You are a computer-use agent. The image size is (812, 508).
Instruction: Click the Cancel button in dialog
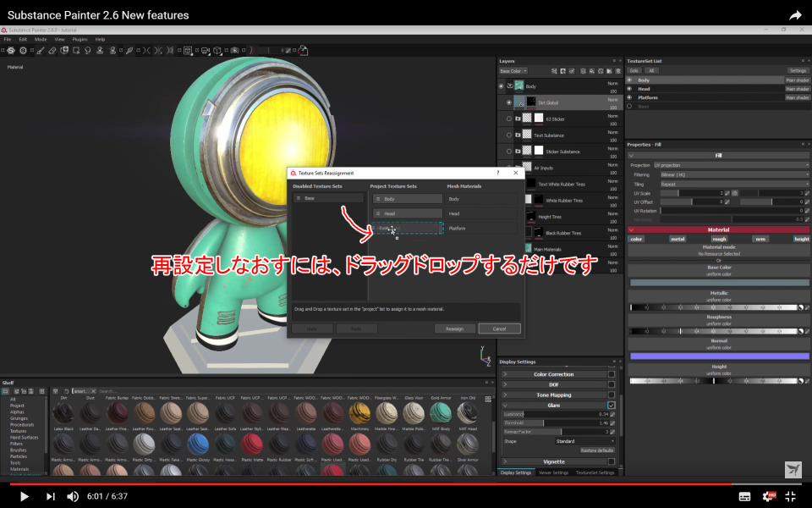(x=499, y=329)
